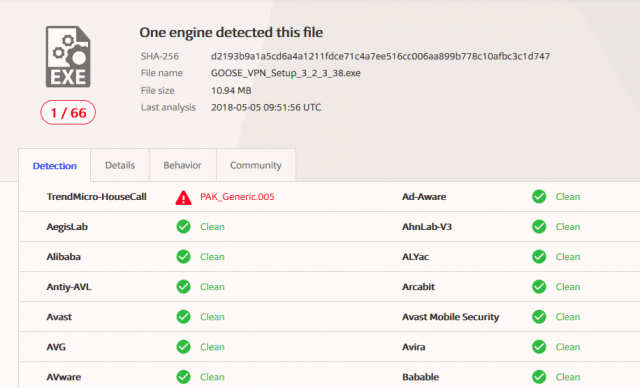Click the TrendMicro-HouseCall engine name
Screen dimensions: 640x388
97,197
